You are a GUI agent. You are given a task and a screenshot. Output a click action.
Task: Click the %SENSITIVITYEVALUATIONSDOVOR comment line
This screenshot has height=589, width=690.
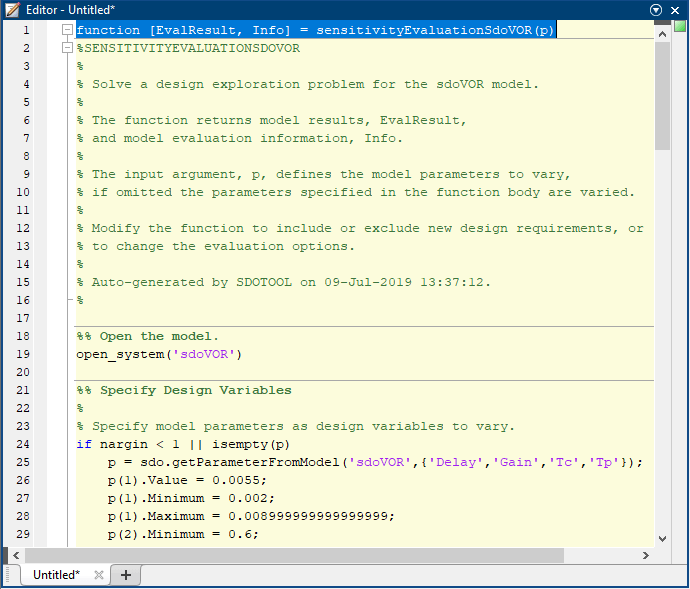[188, 48]
